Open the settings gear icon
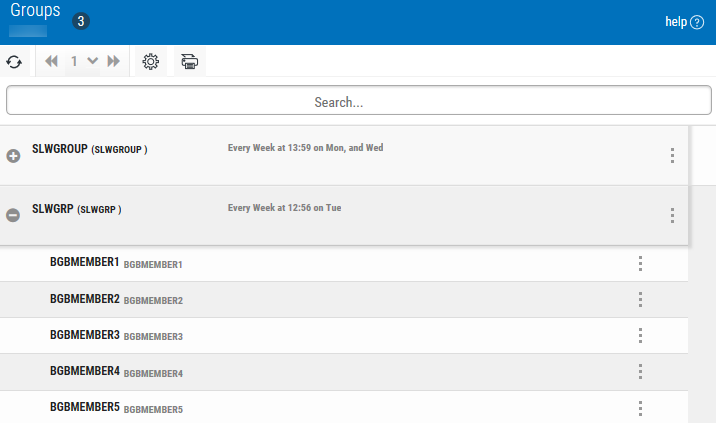The width and height of the screenshot is (716, 423). pyautogui.click(x=151, y=62)
